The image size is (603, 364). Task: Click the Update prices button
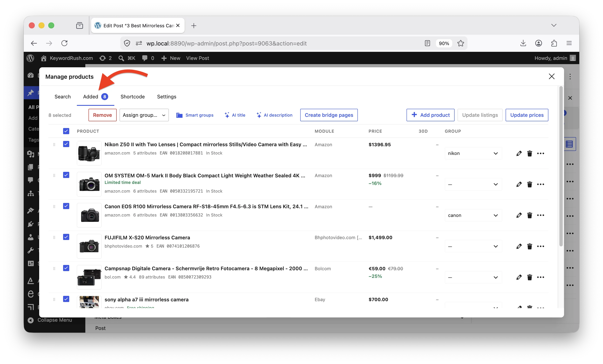(527, 115)
